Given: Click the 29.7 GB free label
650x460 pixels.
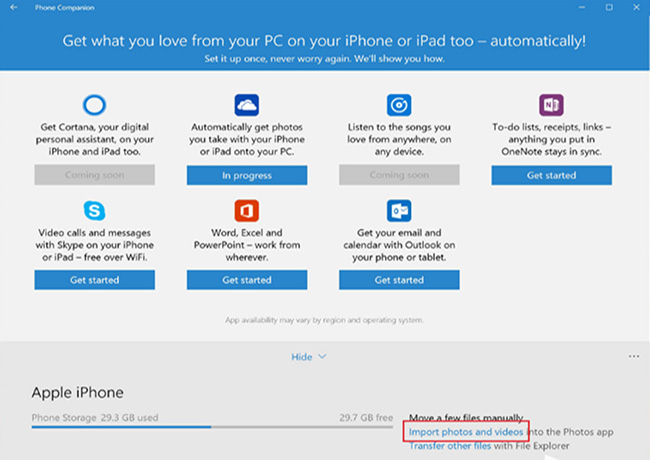Looking at the screenshot, I should tap(366, 417).
